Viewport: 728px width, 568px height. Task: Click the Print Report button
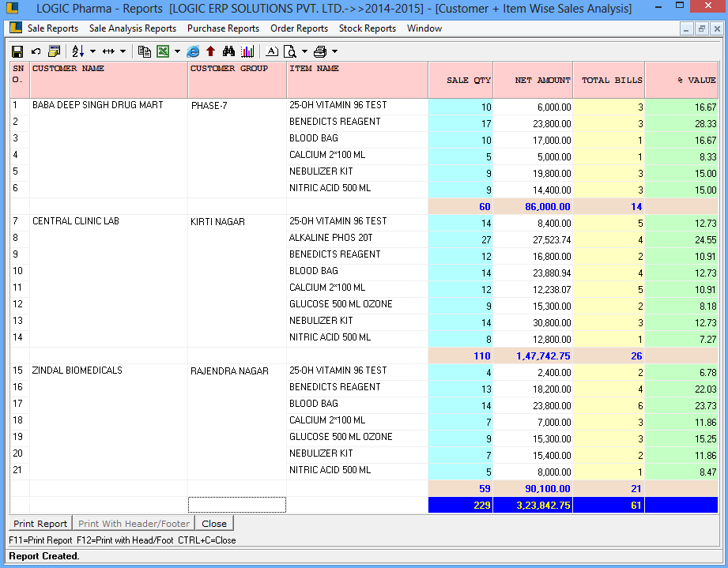point(40,524)
